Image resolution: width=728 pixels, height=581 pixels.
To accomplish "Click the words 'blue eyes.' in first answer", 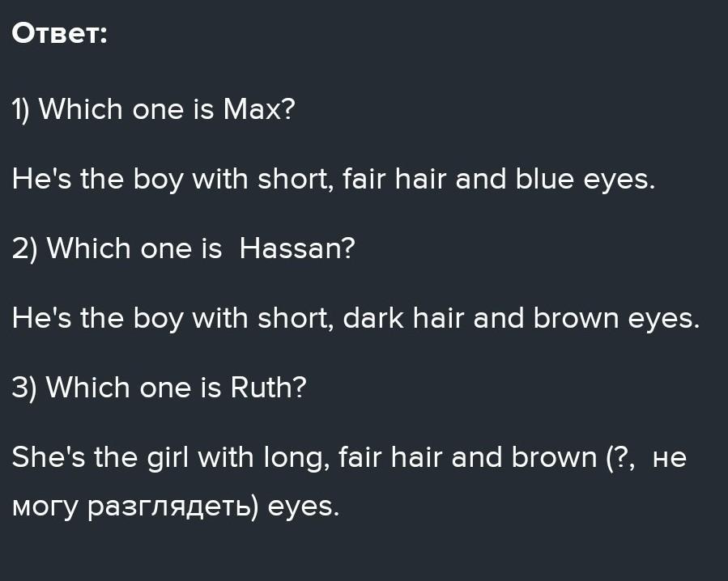I will pos(585,180).
